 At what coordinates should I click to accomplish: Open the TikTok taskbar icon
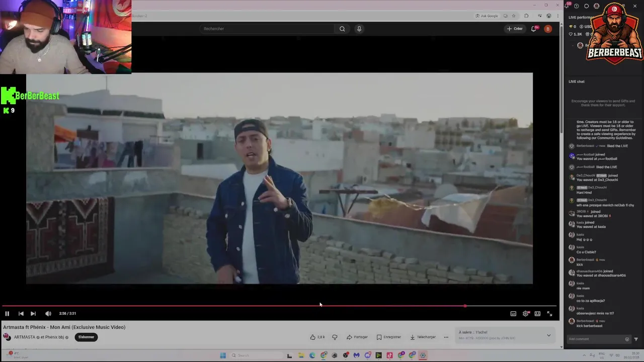pyautogui.click(x=389, y=355)
